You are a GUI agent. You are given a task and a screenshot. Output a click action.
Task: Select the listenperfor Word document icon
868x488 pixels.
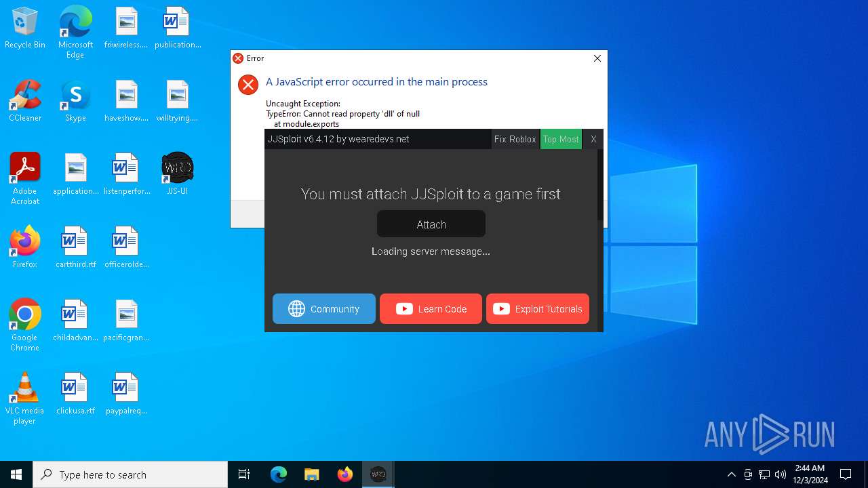pyautogui.click(x=126, y=175)
